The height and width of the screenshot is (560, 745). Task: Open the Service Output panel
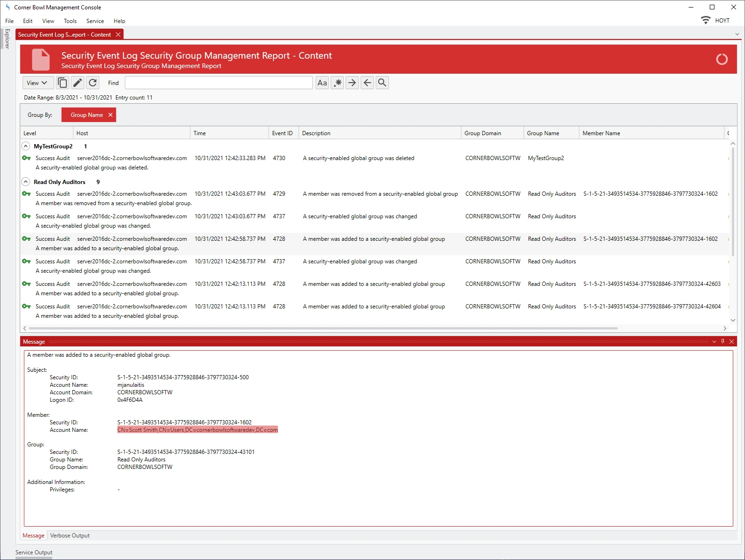[x=34, y=552]
